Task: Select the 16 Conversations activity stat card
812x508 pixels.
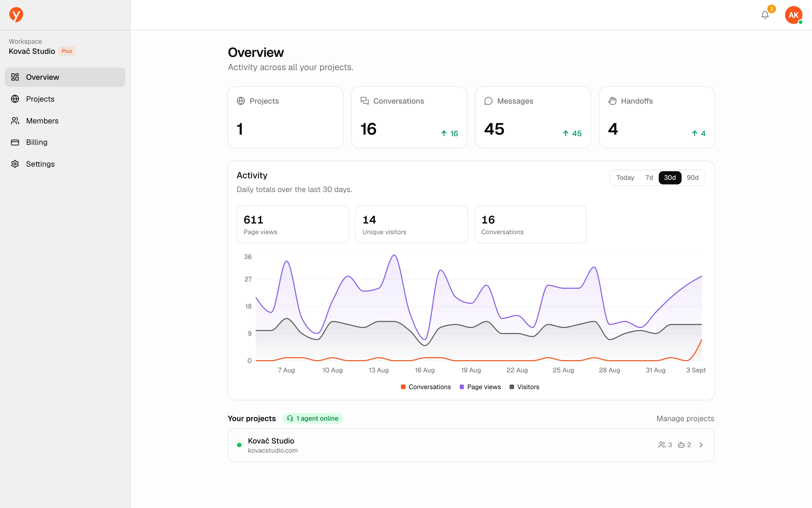Action: [531, 225]
